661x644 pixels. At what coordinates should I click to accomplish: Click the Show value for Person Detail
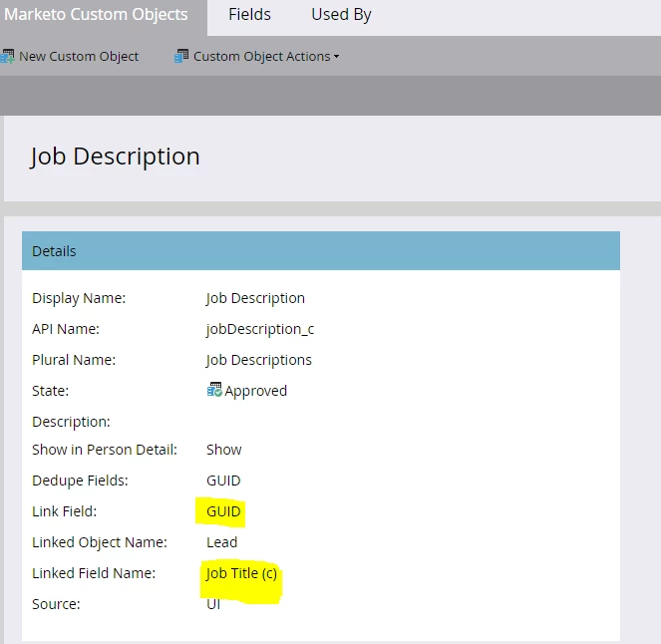tap(224, 450)
